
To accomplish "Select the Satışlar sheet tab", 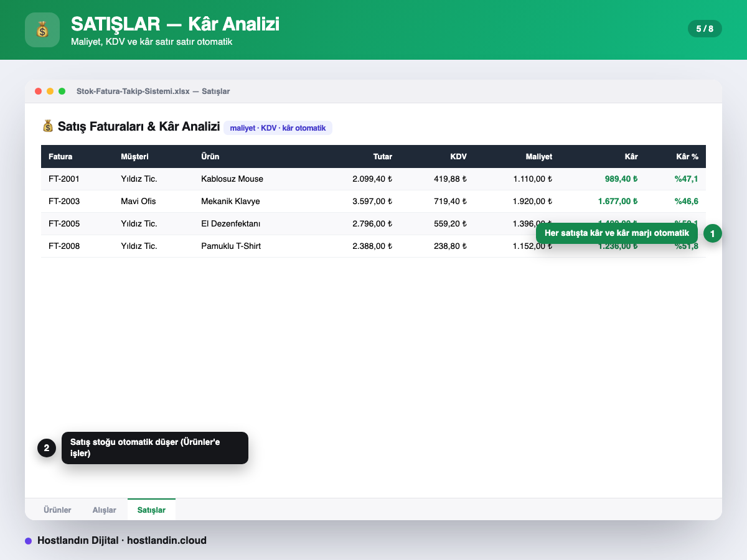I will pyautogui.click(x=151, y=510).
